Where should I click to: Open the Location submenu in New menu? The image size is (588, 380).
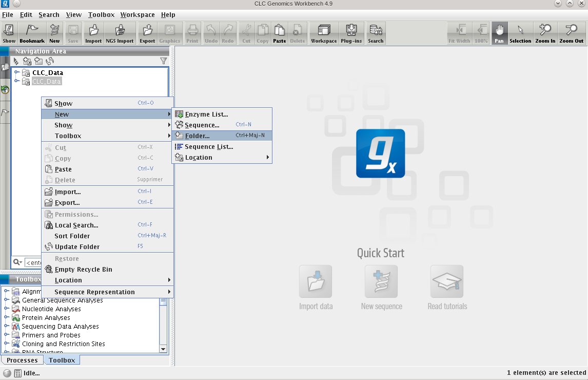click(x=222, y=157)
